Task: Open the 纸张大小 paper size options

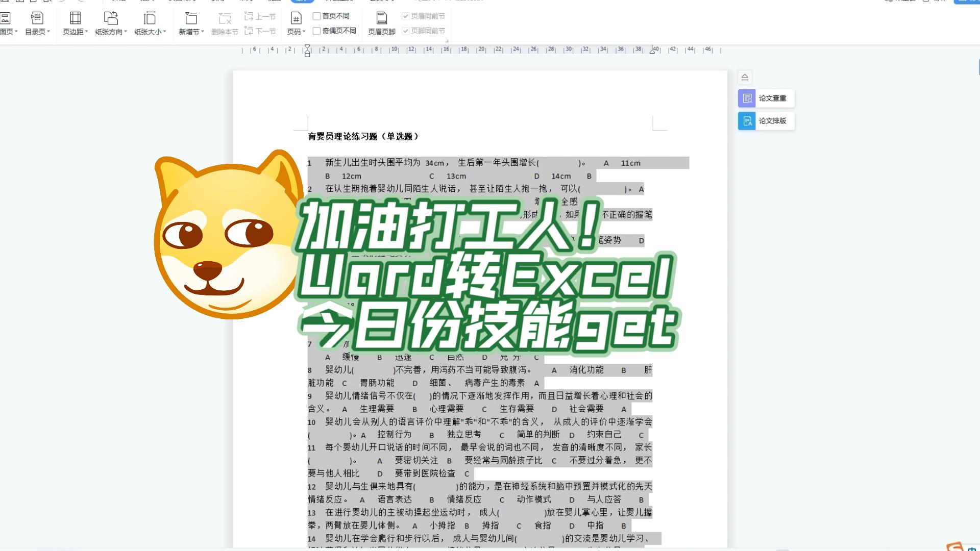Action: [149, 23]
